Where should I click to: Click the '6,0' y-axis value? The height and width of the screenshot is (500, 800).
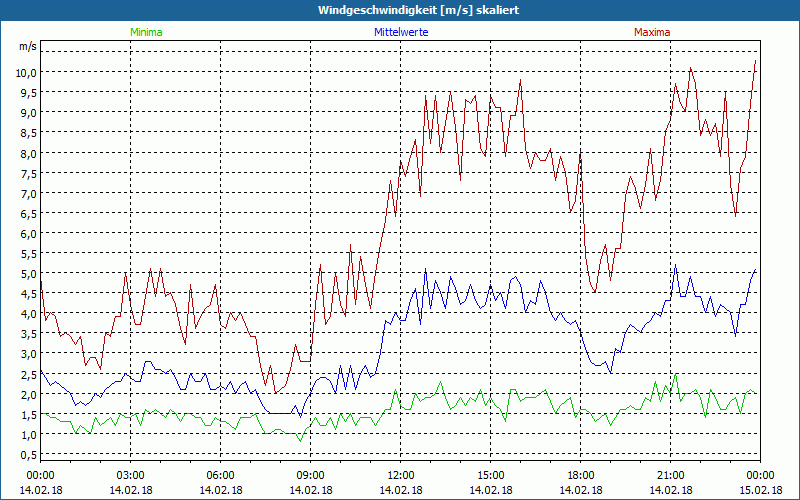pos(28,234)
